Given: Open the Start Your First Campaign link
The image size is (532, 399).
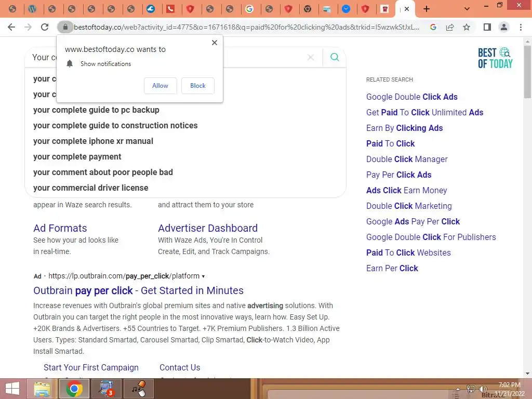Looking at the screenshot, I should click(x=91, y=367).
